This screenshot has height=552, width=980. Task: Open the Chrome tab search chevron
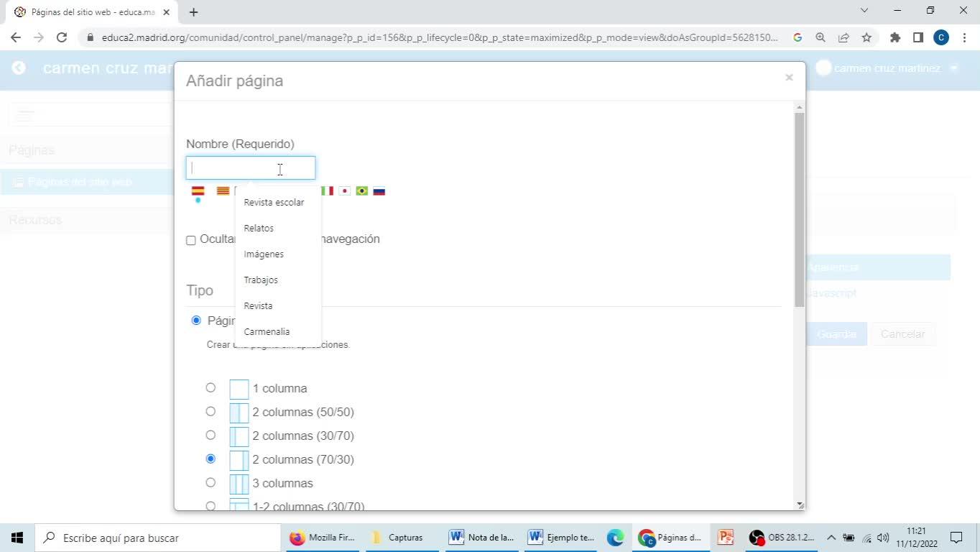point(864,11)
